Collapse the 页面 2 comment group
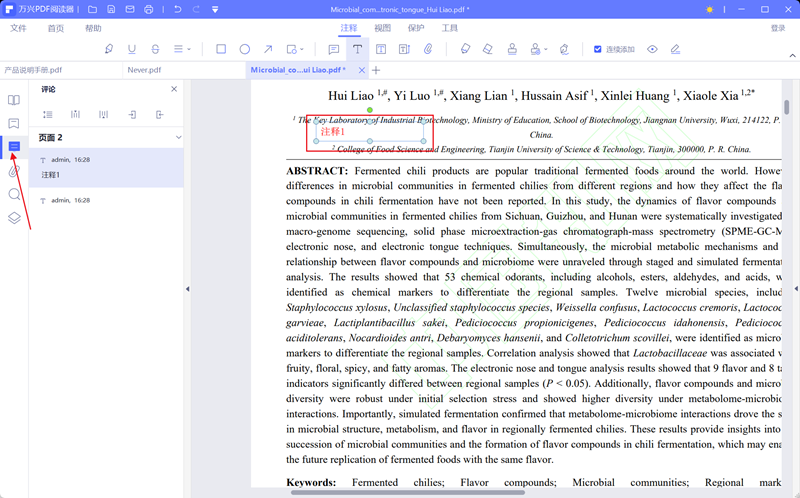The width and height of the screenshot is (800, 498). click(178, 137)
